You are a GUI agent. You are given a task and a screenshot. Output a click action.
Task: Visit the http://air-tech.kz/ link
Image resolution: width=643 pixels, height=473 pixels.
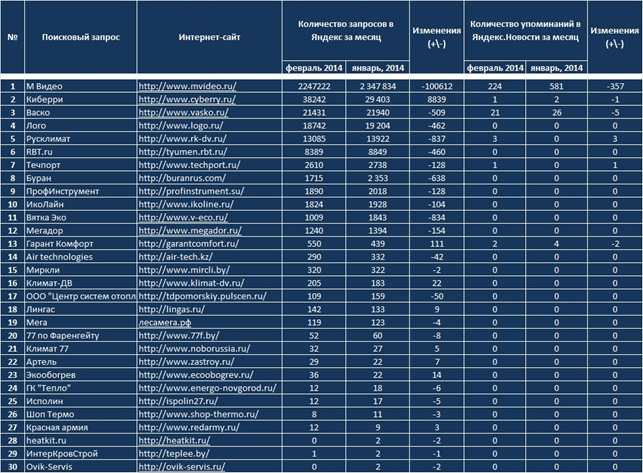coord(176,257)
